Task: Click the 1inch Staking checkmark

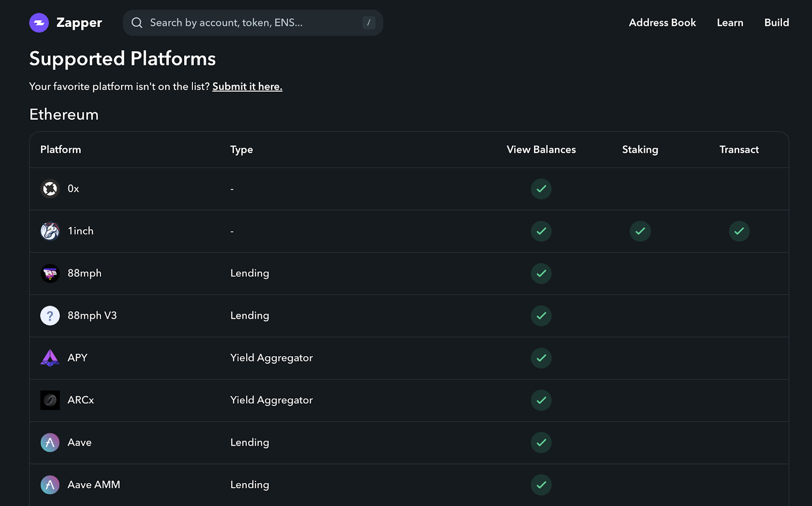Action: [x=640, y=231]
